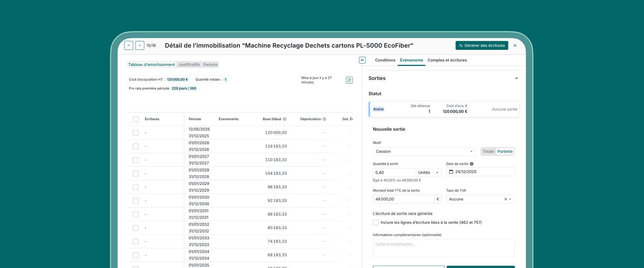Click the refresh amortization table icon
Screen dimensions: 644x268
click(349, 80)
